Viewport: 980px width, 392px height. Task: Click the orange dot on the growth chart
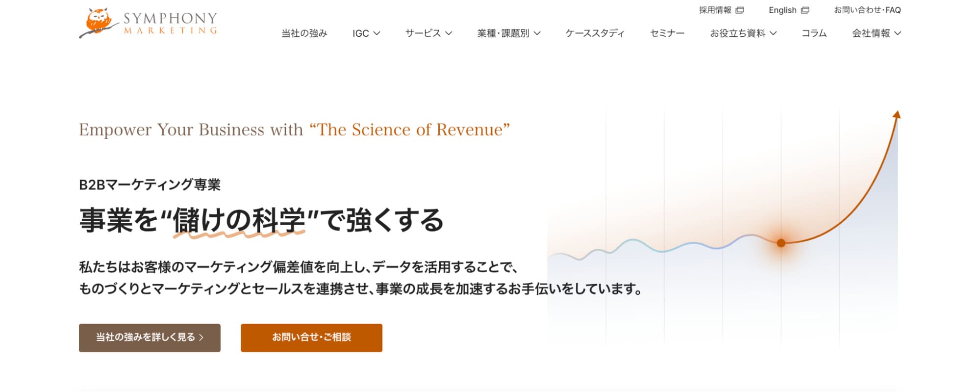pos(781,243)
